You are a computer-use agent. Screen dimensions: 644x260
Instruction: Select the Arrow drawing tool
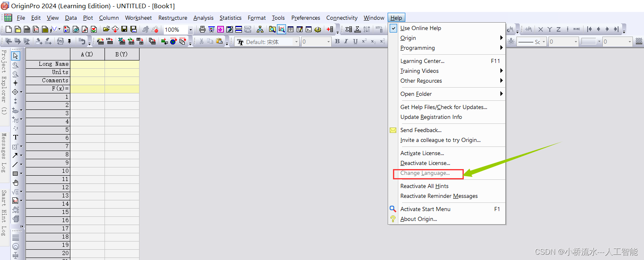coord(15,156)
